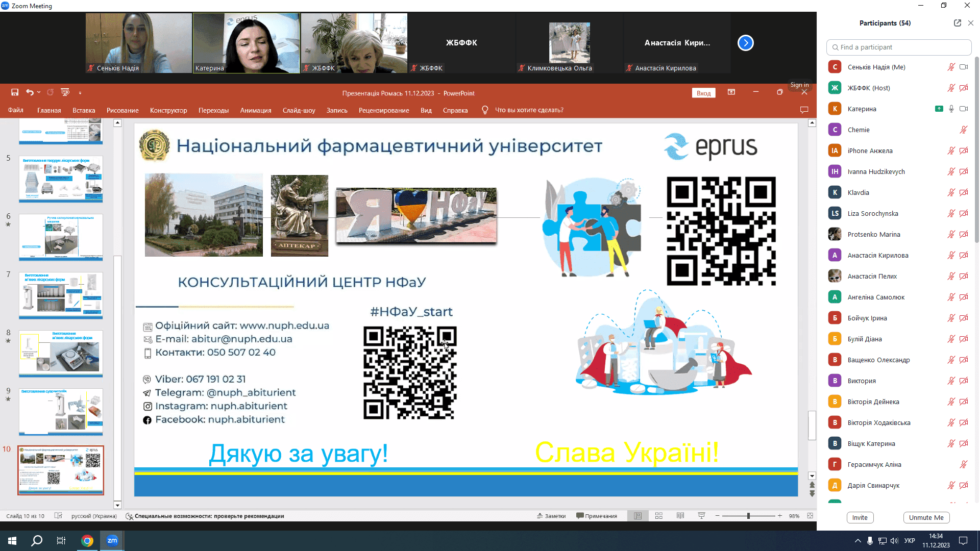
Task: Click the Unmute Me button
Action: coord(926,517)
